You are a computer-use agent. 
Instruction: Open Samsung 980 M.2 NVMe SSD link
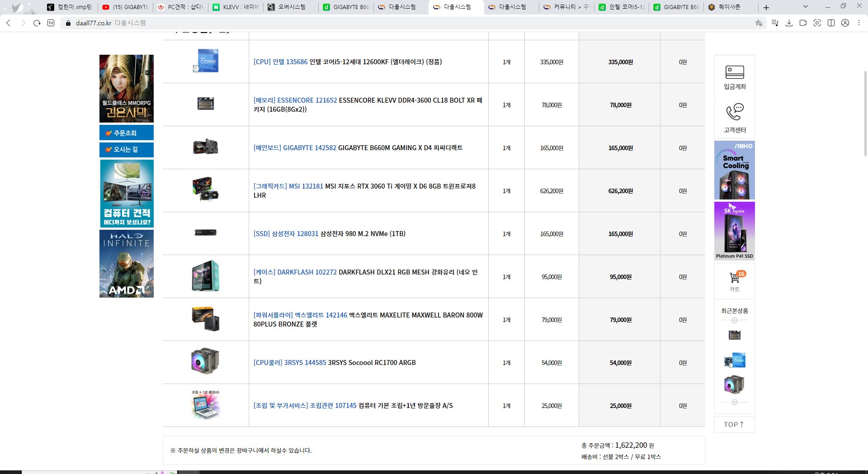click(x=330, y=234)
